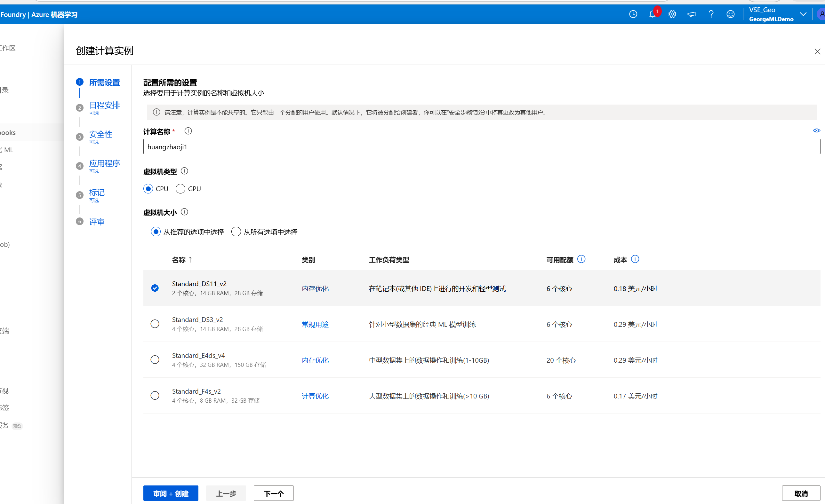Click info icon beside 可用配额 header
Screen dimensions: 825x504
tap(581, 259)
